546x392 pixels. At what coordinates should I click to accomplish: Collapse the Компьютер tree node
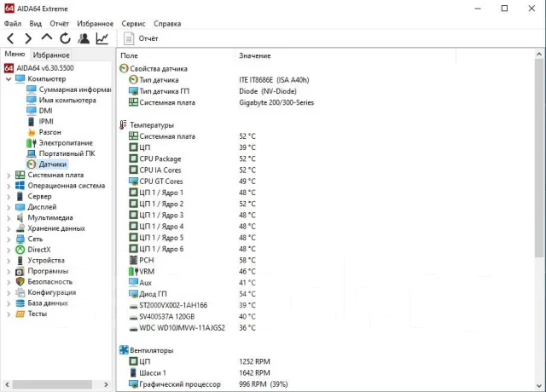click(x=9, y=79)
